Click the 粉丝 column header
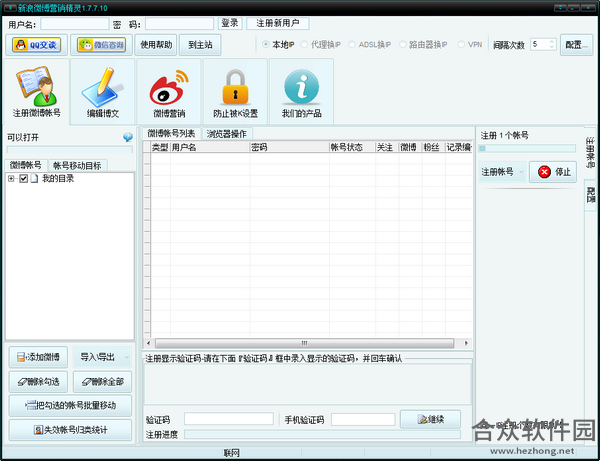 pyautogui.click(x=433, y=147)
